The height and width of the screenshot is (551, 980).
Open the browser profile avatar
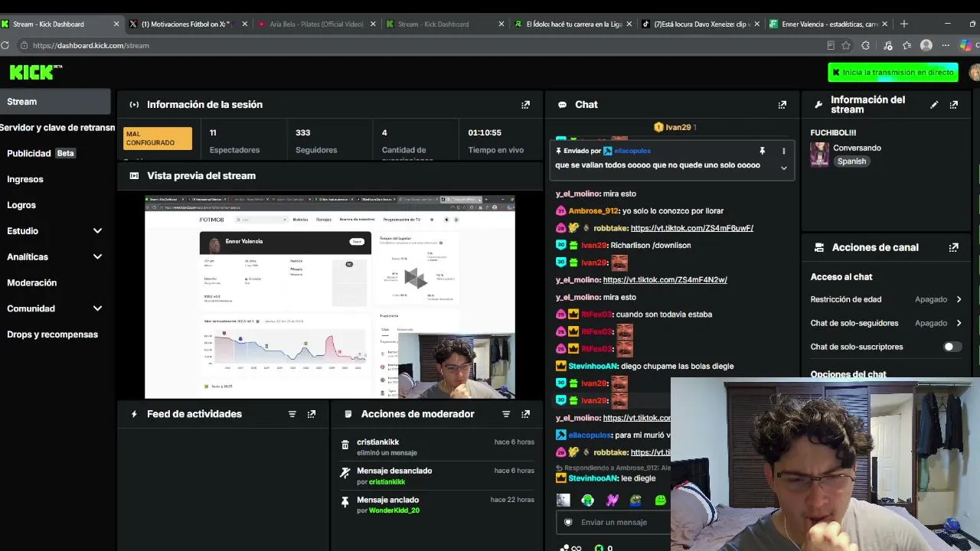926,45
